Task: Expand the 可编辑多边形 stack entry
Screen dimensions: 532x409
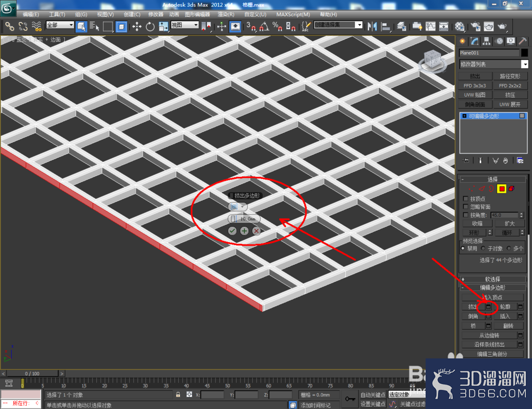Action: point(464,116)
